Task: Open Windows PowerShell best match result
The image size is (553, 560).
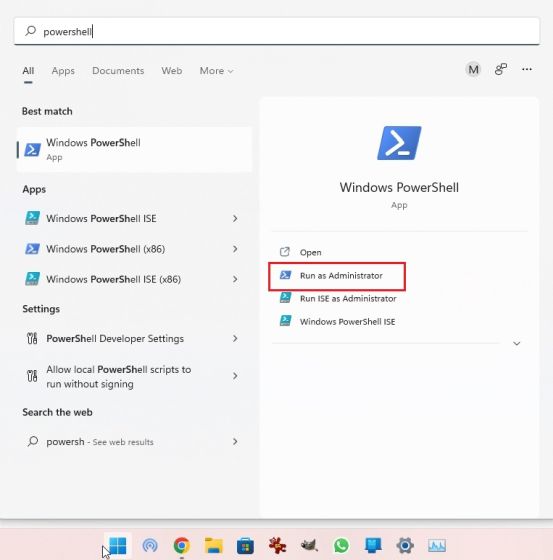Action: pyautogui.click(x=134, y=150)
